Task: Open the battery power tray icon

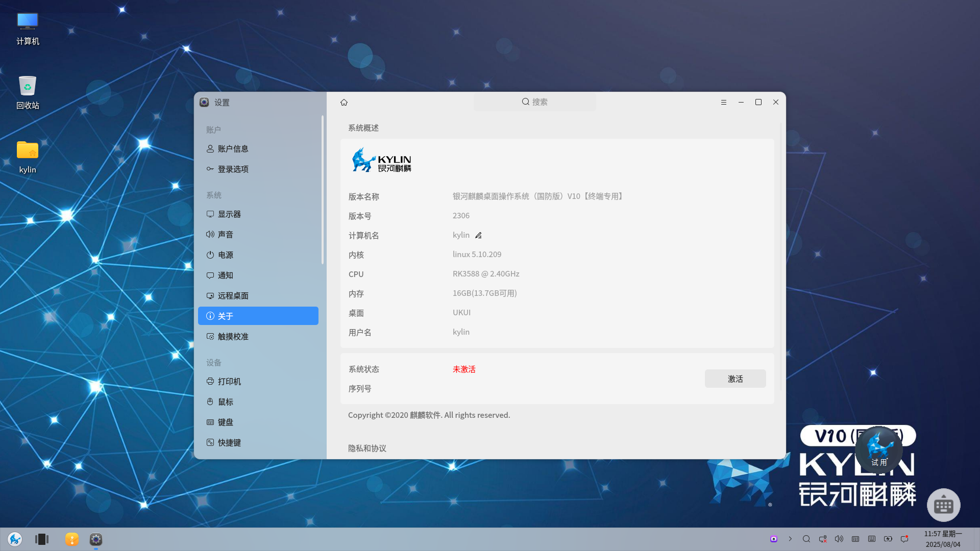Action: click(888, 539)
